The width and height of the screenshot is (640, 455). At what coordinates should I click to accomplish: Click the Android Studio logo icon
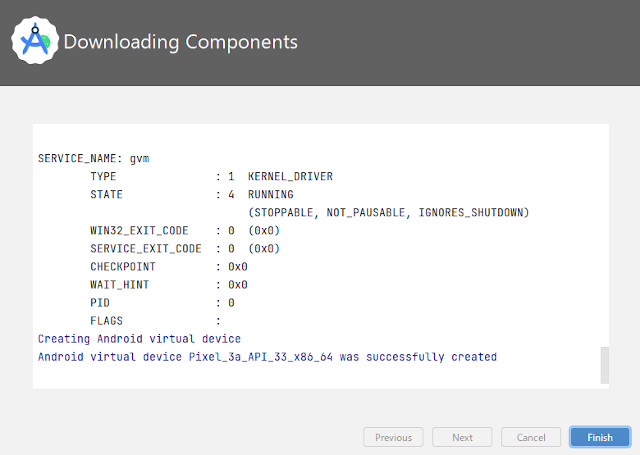tap(35, 40)
